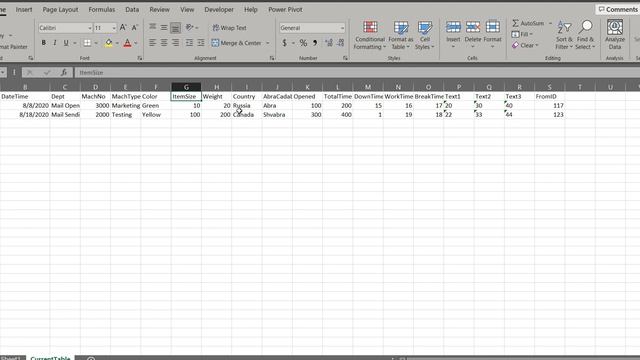This screenshot has height=360, width=640.
Task: Switch to View tab
Action: tap(187, 9)
